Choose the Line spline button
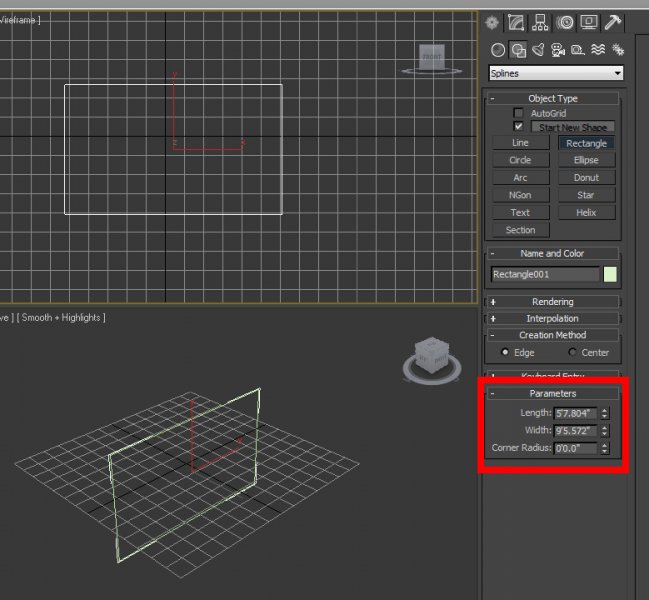This screenshot has height=600, width=649. pyautogui.click(x=521, y=143)
